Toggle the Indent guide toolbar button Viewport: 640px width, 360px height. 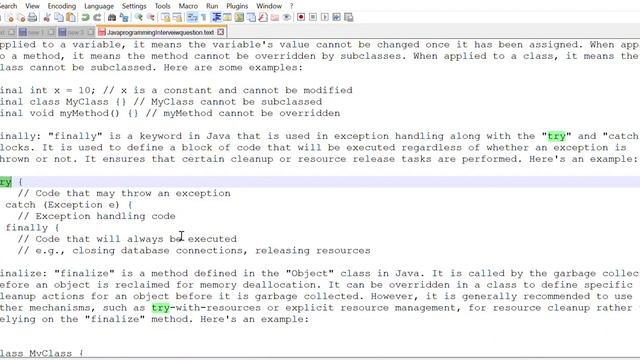pyautogui.click(x=216, y=18)
